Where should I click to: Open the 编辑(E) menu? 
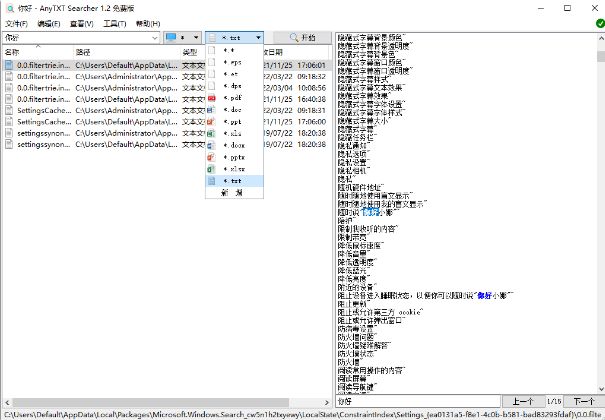[49, 24]
